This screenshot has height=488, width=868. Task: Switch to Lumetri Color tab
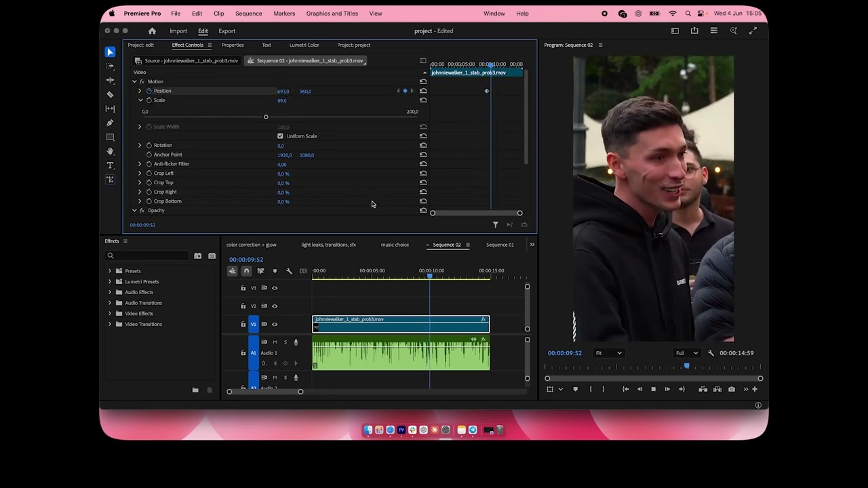click(304, 45)
